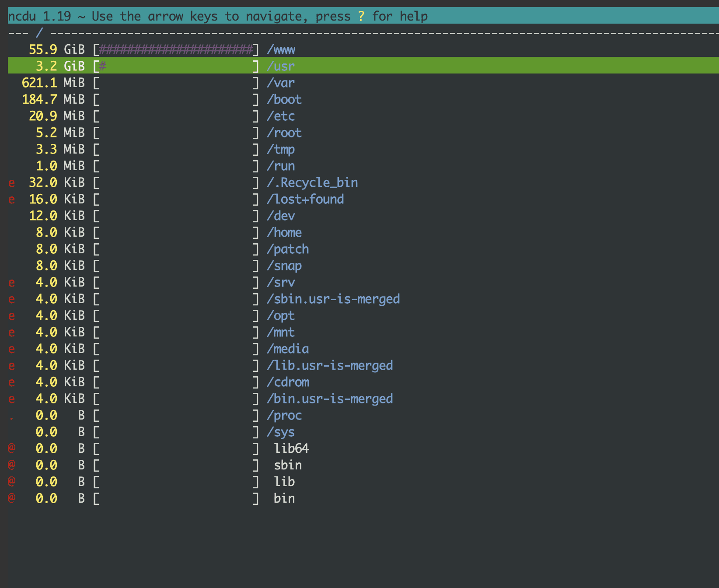Click the @ symlink flag beside sbin
719x588 pixels.
[12, 465]
